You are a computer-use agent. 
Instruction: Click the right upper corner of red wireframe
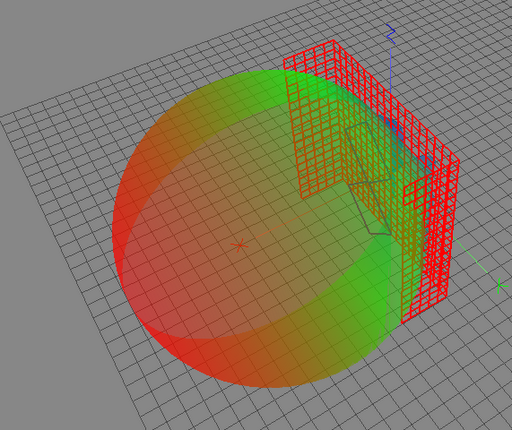(459, 161)
